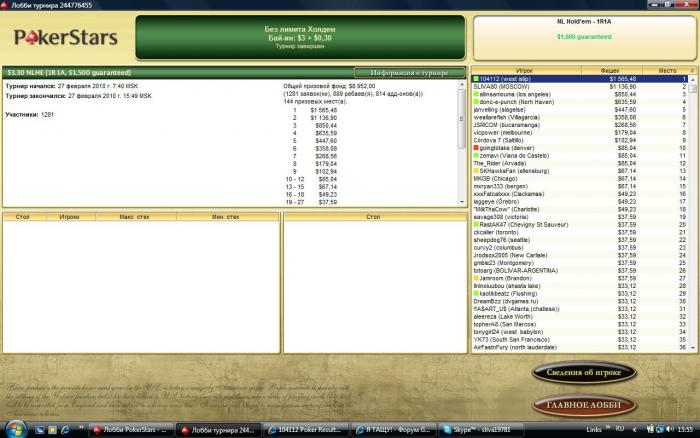
Task: Click the sort arrow in the Место header
Action: 692,71
